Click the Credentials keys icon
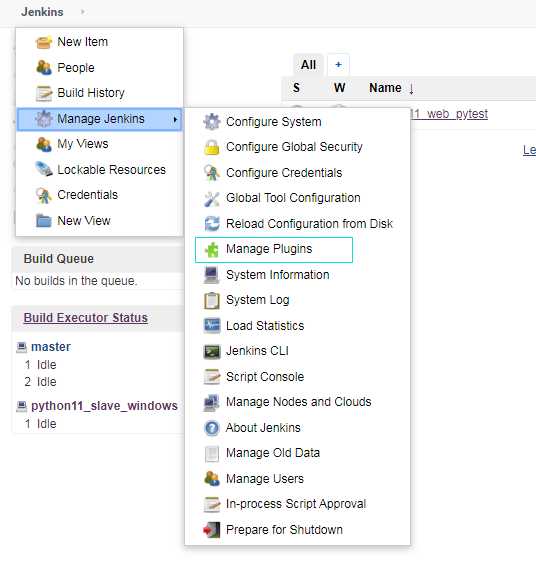 pos(44,195)
